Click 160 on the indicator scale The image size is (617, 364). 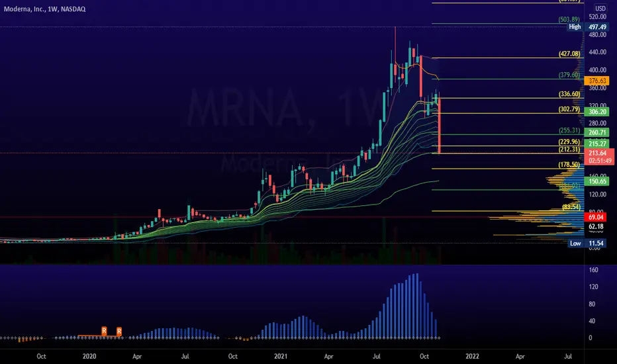click(593, 270)
